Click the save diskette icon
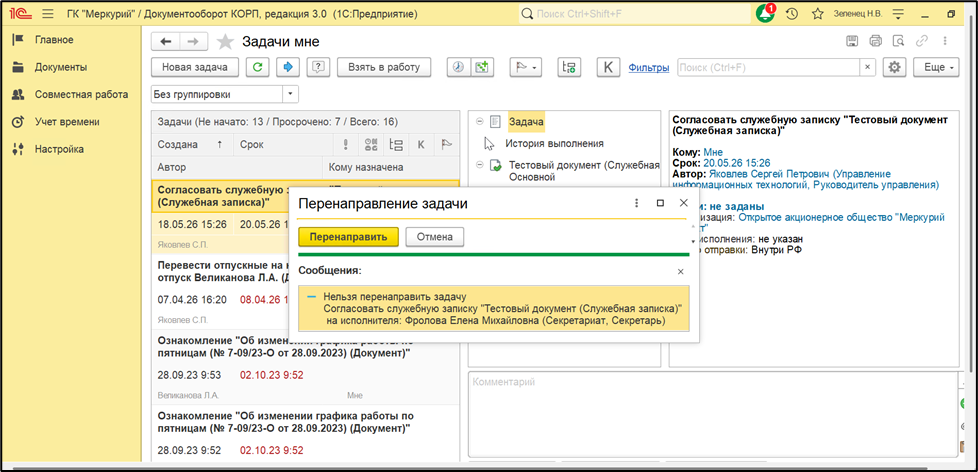Image resolution: width=978 pixels, height=472 pixels. (851, 41)
